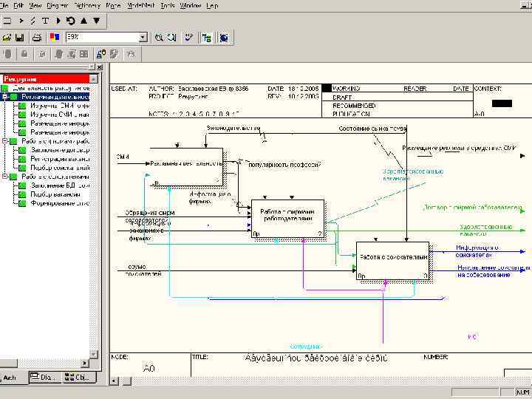Select the Activity Box drawing tool
Image resolution: width=532 pixels, height=399 pixels.
7,21
